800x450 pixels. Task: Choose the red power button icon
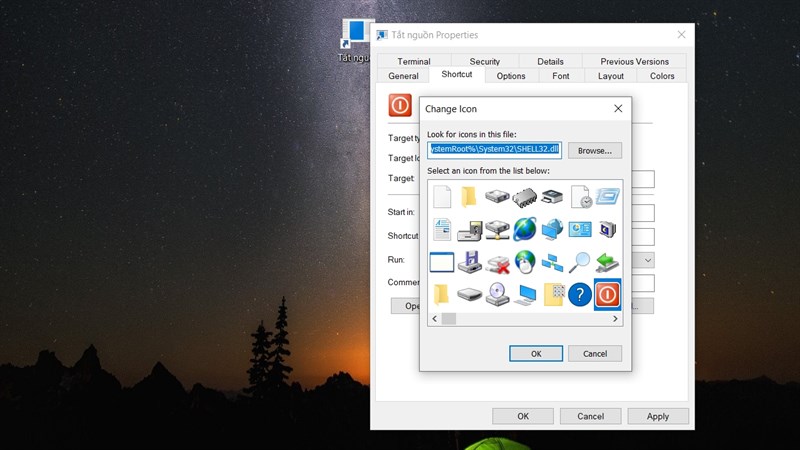(x=607, y=294)
